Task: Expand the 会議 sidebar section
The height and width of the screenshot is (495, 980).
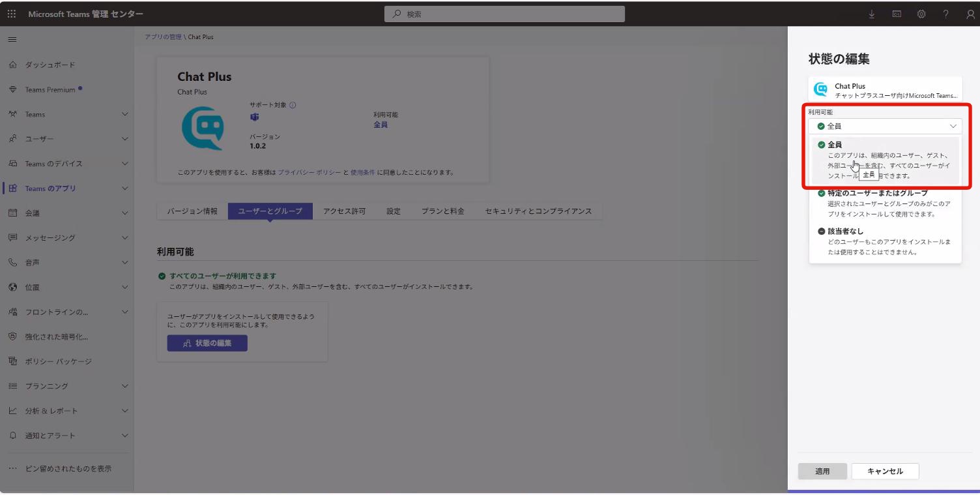Action: (x=125, y=213)
